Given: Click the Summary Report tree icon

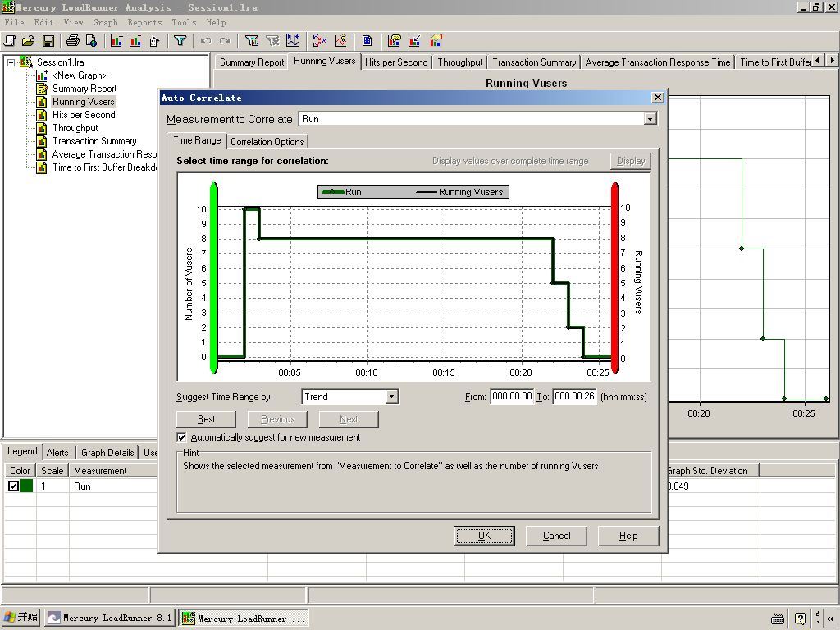Looking at the screenshot, I should 42,89.
